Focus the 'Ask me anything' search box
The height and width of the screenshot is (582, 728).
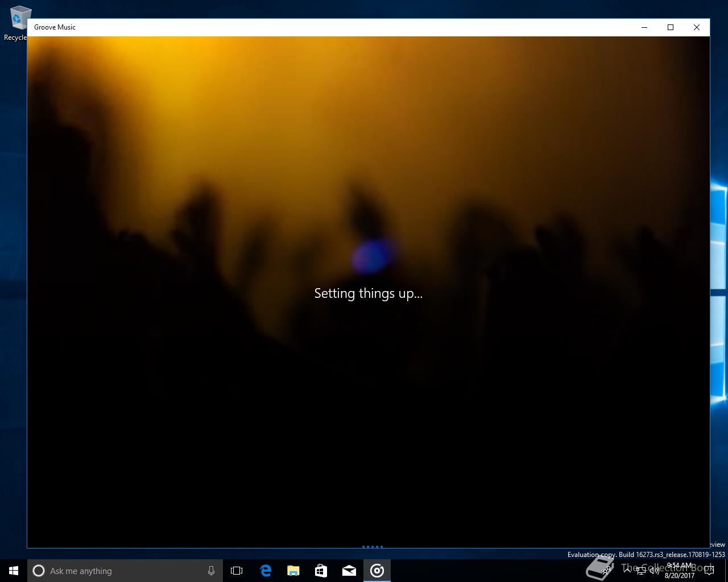(125, 571)
